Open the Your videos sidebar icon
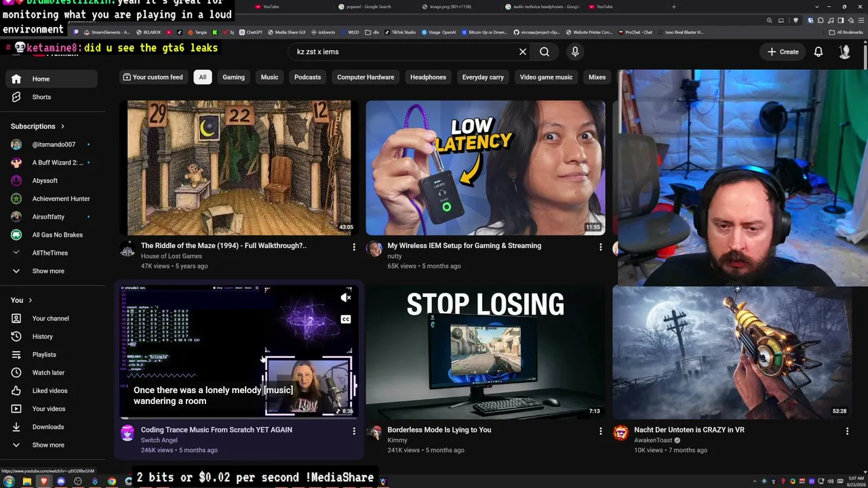Screen dimensions: 868x488 pyautogui.click(x=16, y=409)
